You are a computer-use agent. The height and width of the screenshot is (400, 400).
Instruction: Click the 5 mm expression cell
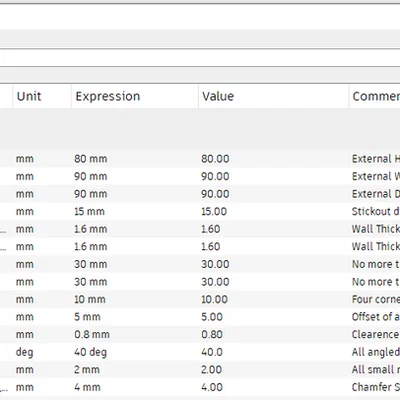coord(135,317)
